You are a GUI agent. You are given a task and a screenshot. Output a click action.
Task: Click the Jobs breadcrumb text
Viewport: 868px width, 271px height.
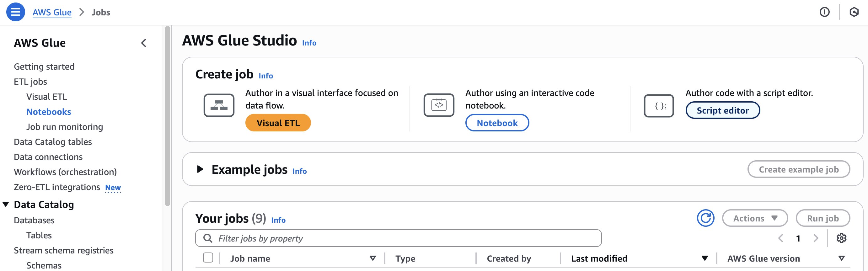(x=101, y=13)
